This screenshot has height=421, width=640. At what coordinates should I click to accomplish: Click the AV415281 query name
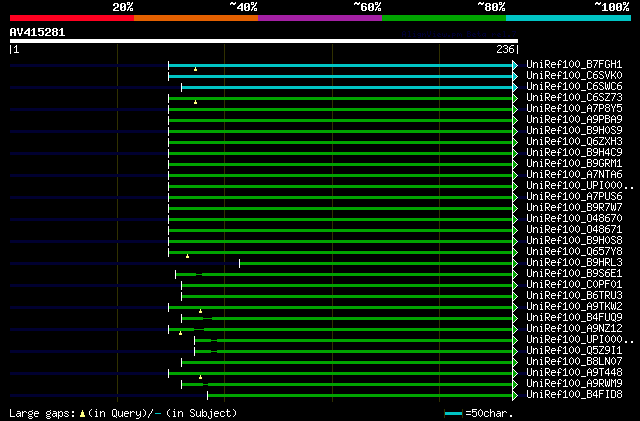point(37,32)
